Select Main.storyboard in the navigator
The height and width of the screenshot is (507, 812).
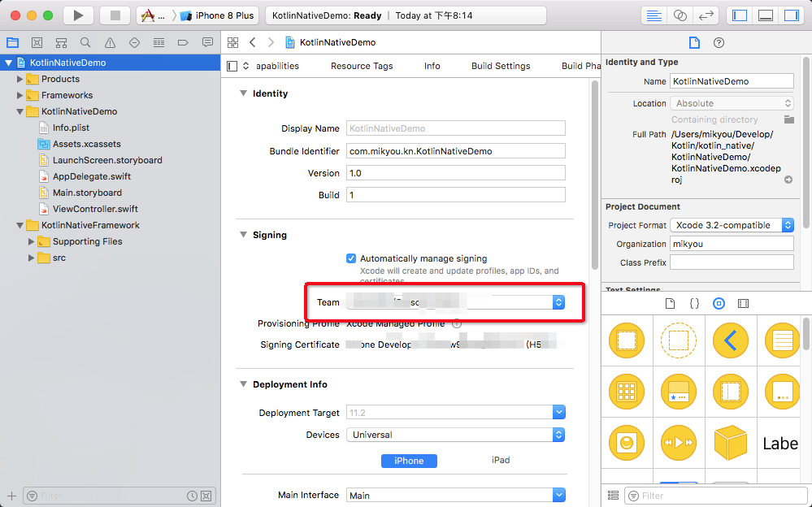(87, 193)
